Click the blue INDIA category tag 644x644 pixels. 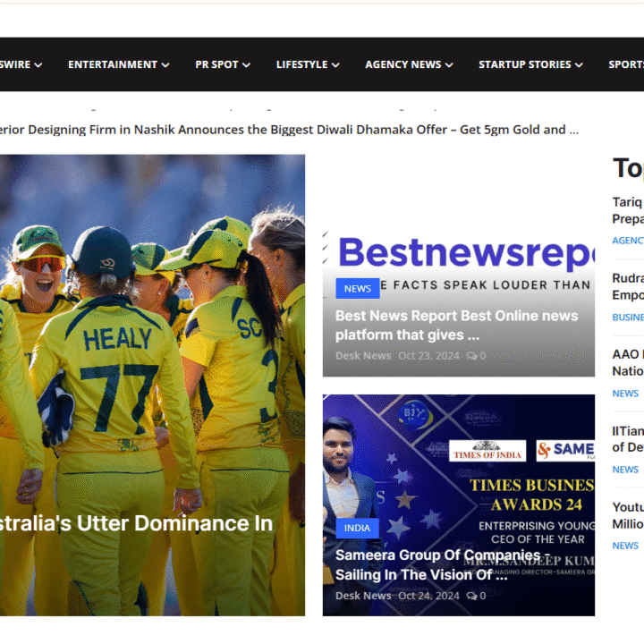click(x=357, y=528)
